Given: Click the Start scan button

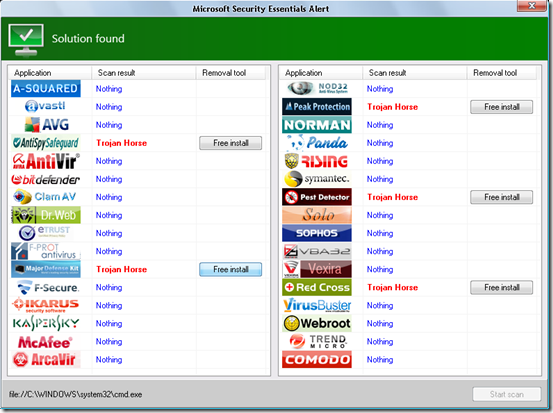Looking at the screenshot, I should pos(506,394).
